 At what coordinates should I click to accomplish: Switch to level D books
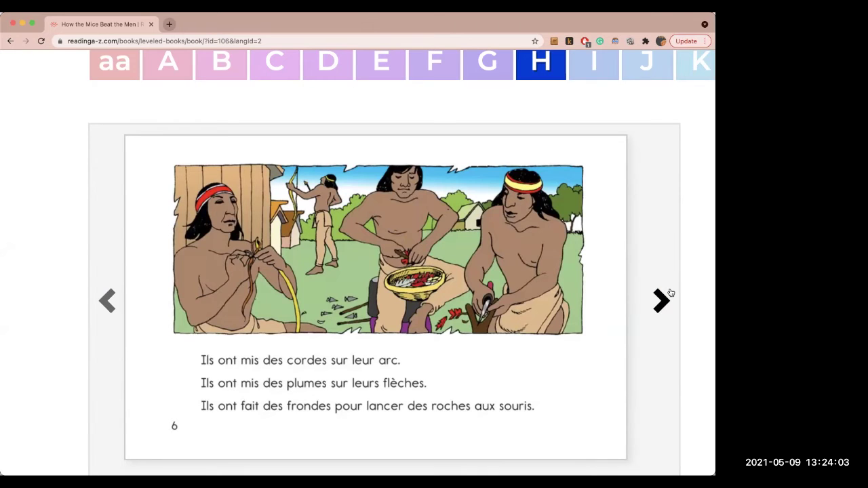[x=328, y=64]
